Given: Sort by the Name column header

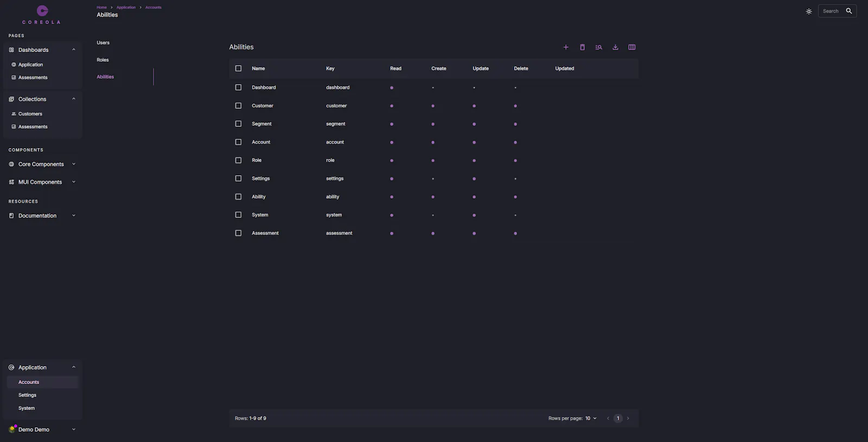Looking at the screenshot, I should point(258,68).
